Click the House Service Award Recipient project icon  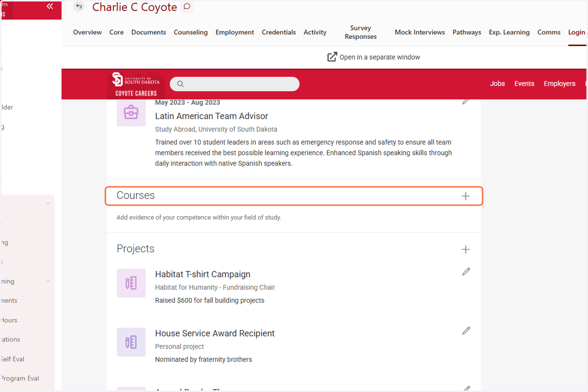click(131, 342)
